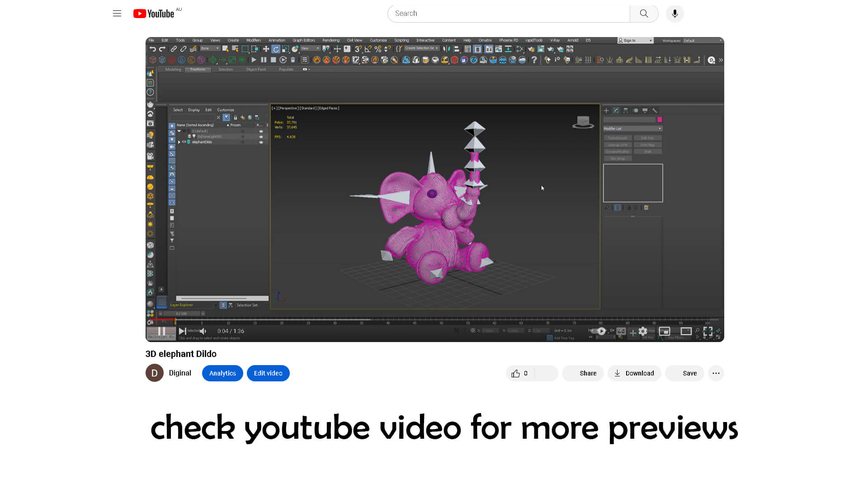This screenshot has width=868, height=488.
Task: Open the three-dot more actions menu
Action: 716,373
